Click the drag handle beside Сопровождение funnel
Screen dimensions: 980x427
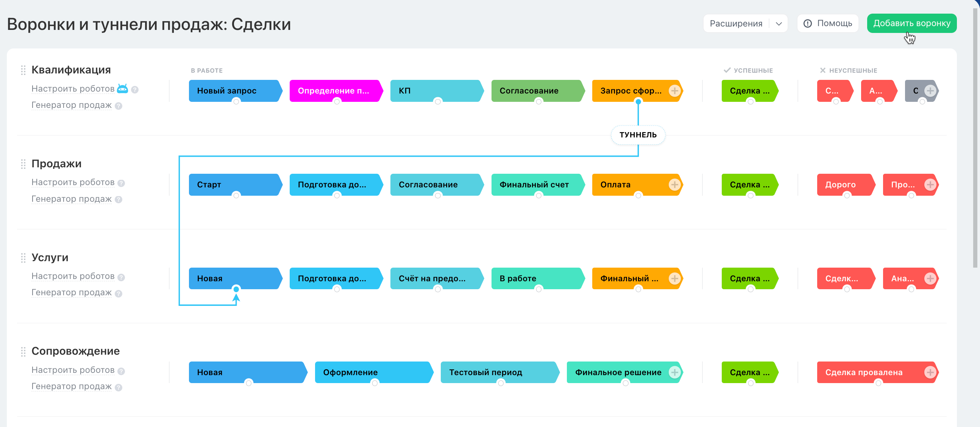pyautogui.click(x=23, y=351)
